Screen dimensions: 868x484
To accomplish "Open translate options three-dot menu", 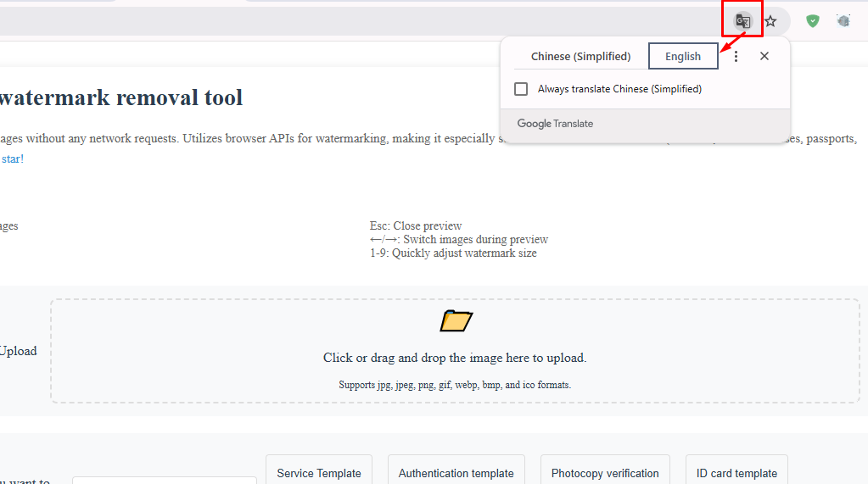I will tap(736, 56).
